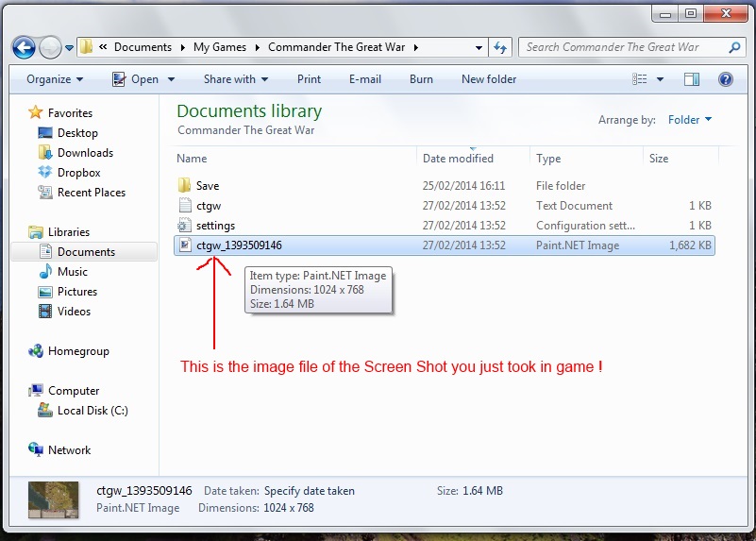Viewport: 756px width, 541px height.
Task: Open the Pictures library
Action: pos(77,291)
